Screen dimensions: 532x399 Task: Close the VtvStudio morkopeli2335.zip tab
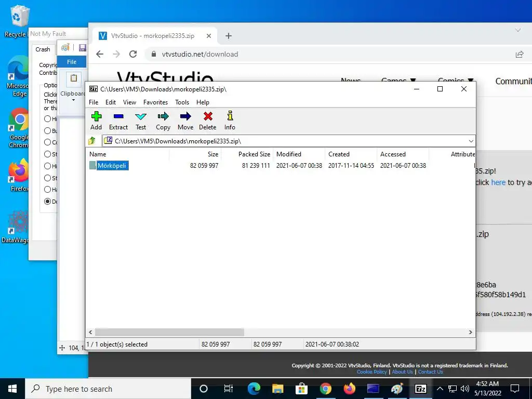[209, 36]
